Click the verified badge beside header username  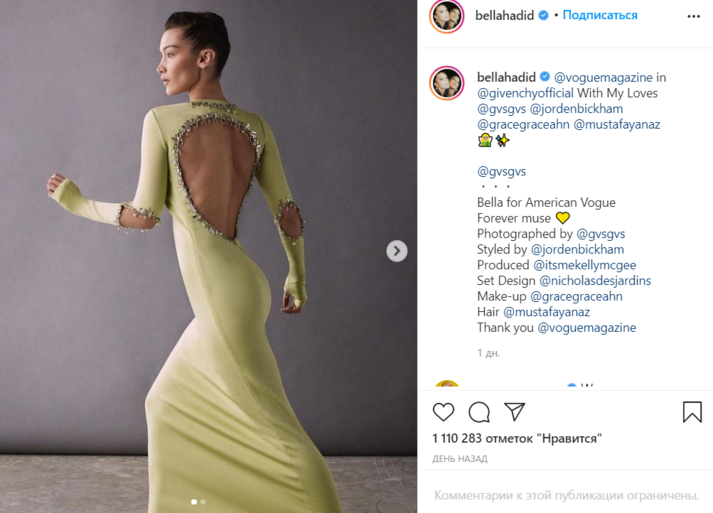point(543,15)
